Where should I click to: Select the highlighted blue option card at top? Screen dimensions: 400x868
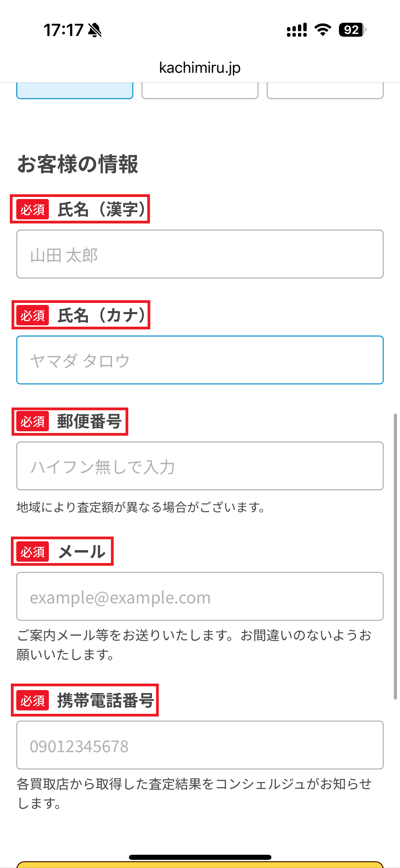75,90
